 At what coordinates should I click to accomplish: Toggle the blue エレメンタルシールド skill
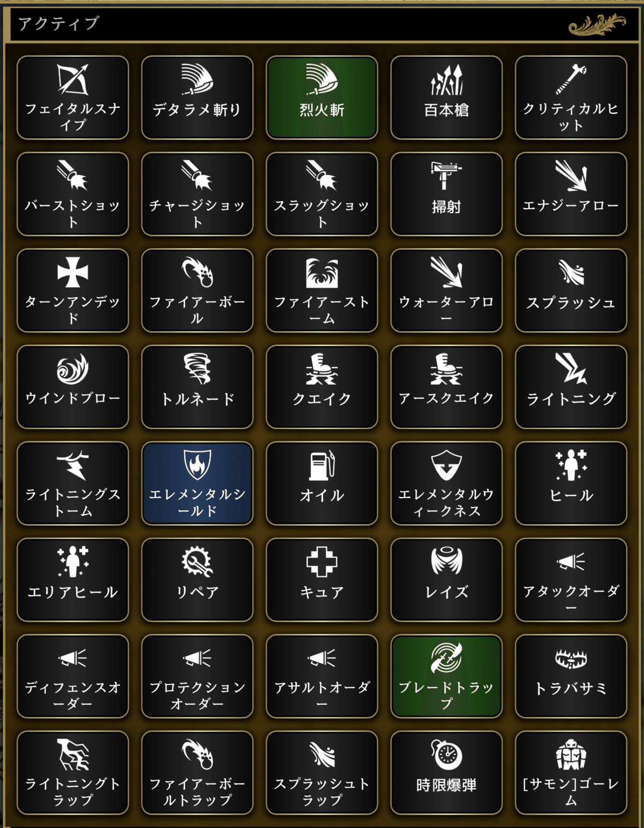pyautogui.click(x=197, y=483)
